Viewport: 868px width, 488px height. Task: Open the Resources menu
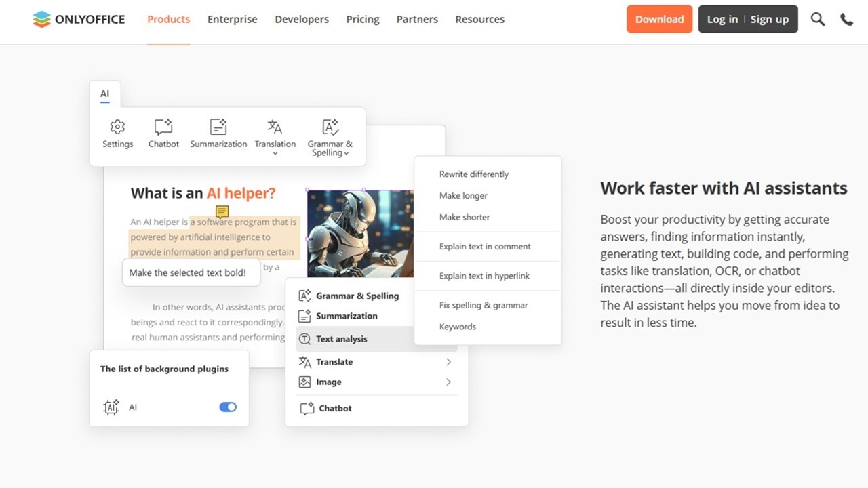pyautogui.click(x=479, y=19)
